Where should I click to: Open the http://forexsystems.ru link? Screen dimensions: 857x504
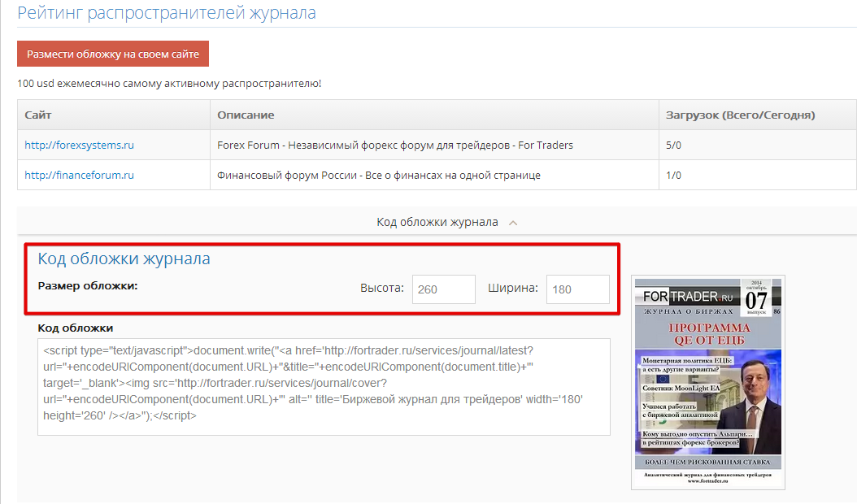[79, 145]
